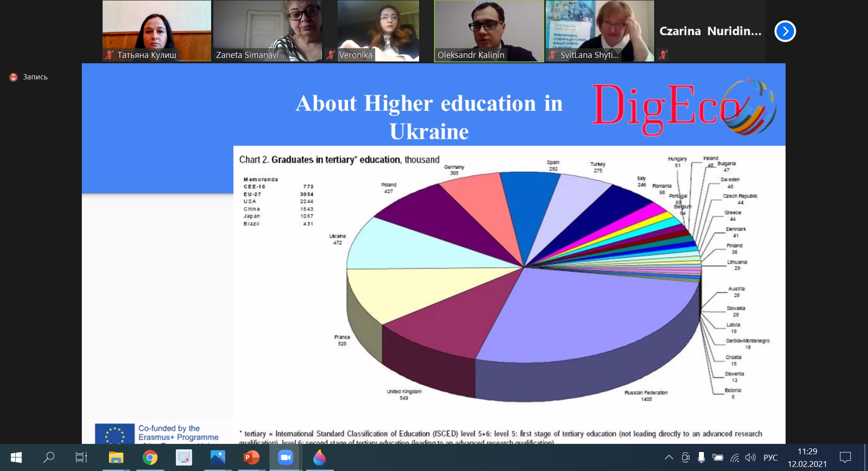Select Oleksandr Kalinin's video tile
Viewport: 868px width, 471px height.
489,31
